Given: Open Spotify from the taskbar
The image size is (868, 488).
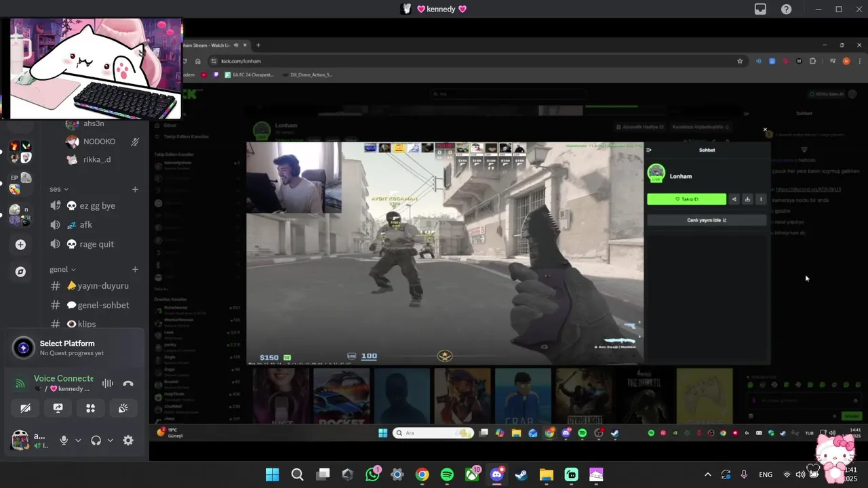Looking at the screenshot, I should (447, 474).
